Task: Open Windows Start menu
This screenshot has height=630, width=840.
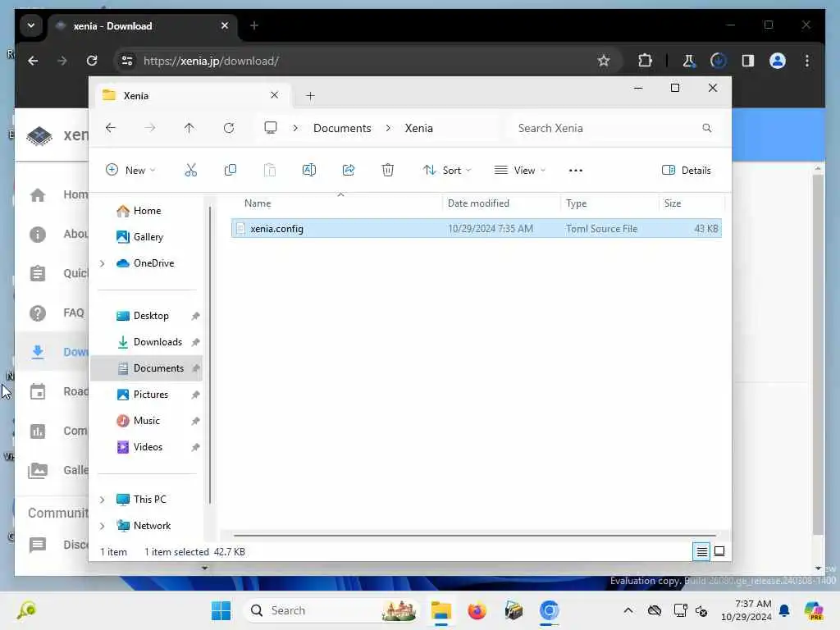Action: pos(221,610)
